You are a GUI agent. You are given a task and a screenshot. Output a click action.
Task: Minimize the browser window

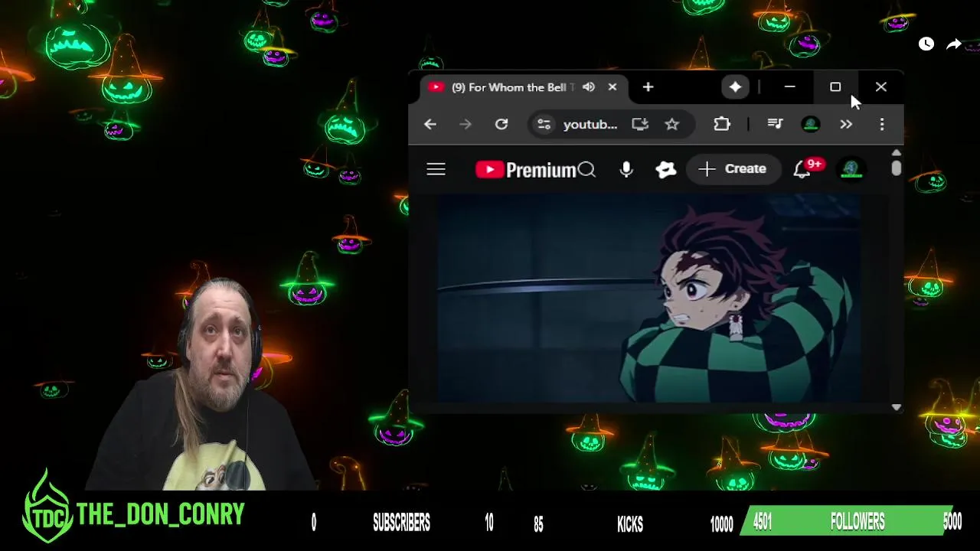coord(790,87)
